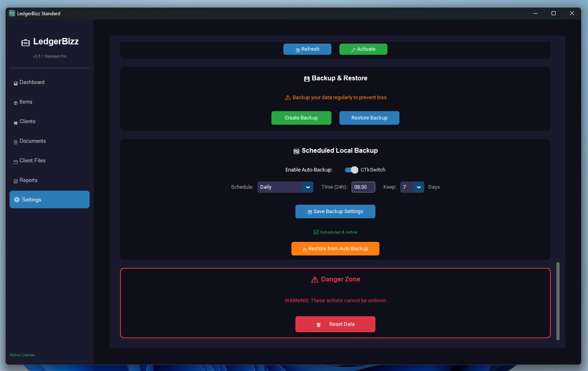Click the warning triangle before backup notice
Image resolution: width=588 pixels, height=371 pixels.
pos(288,98)
